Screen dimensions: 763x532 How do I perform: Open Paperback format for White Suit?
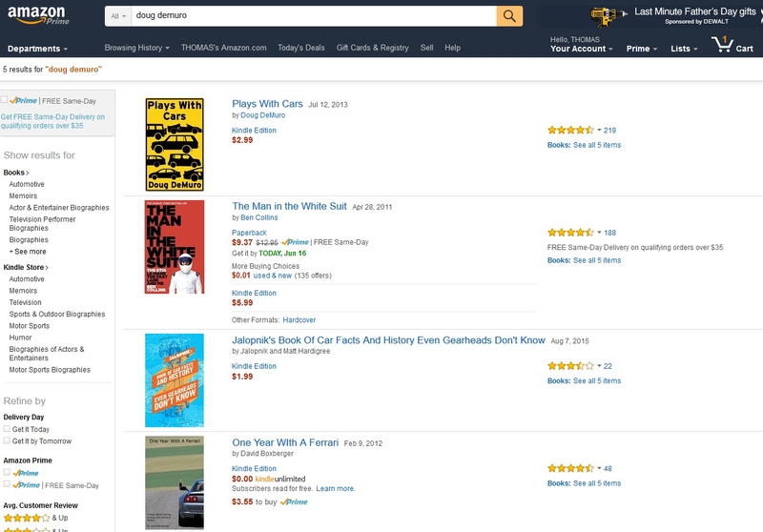tap(249, 233)
